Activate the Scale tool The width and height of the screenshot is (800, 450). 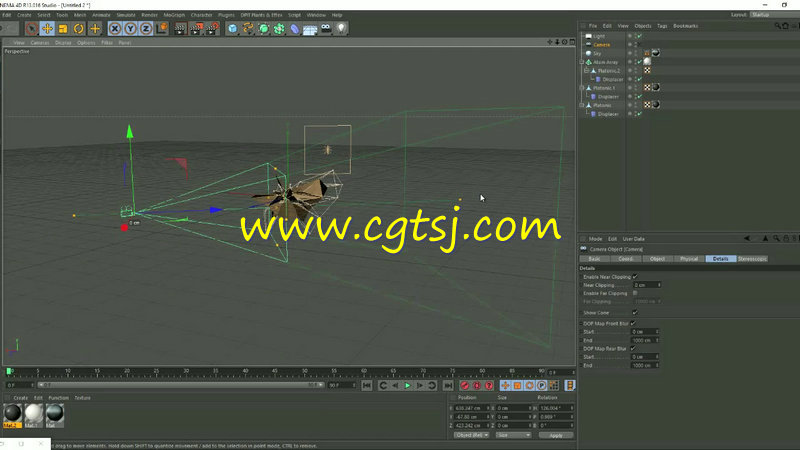(x=63, y=29)
